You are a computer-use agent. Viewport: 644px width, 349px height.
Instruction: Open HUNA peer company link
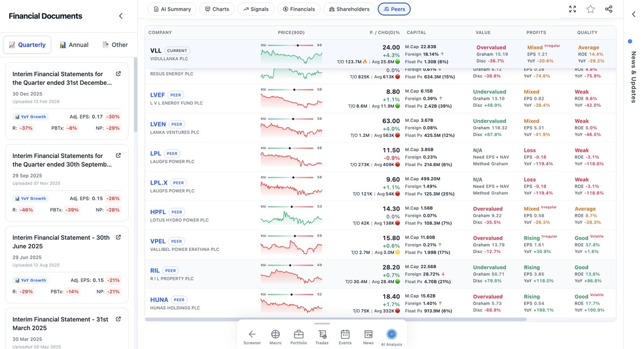tap(159, 300)
